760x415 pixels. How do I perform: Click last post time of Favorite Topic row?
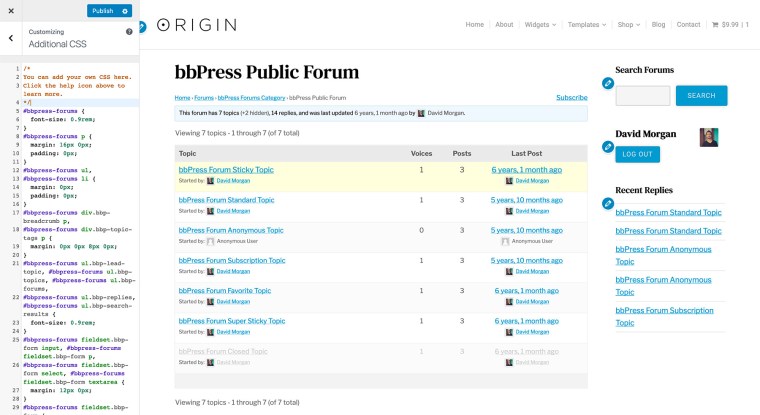(526, 290)
